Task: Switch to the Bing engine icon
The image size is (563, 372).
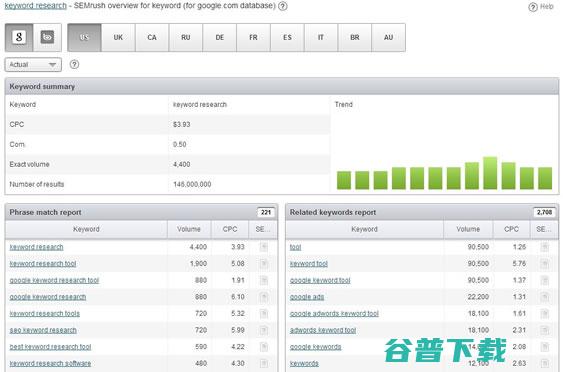Action: coord(47,37)
